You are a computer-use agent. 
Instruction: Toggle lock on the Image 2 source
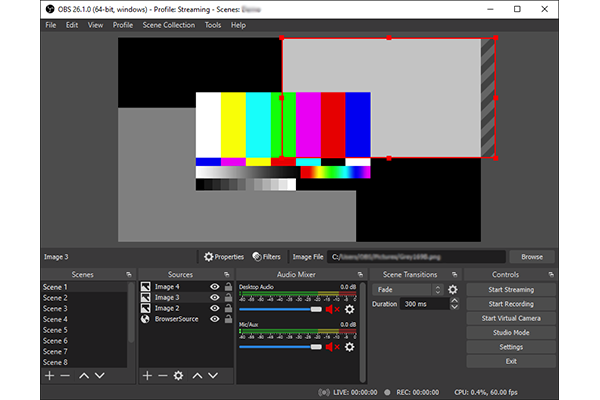[228, 308]
